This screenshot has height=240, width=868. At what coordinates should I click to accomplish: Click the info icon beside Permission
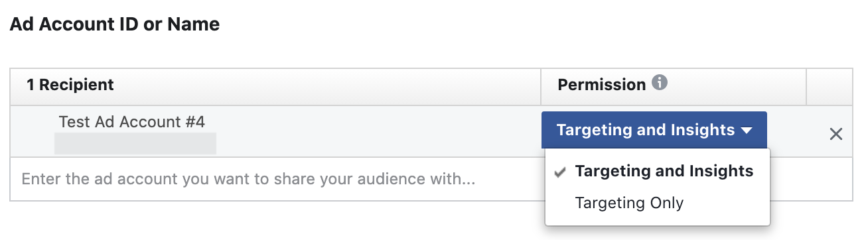click(x=659, y=84)
